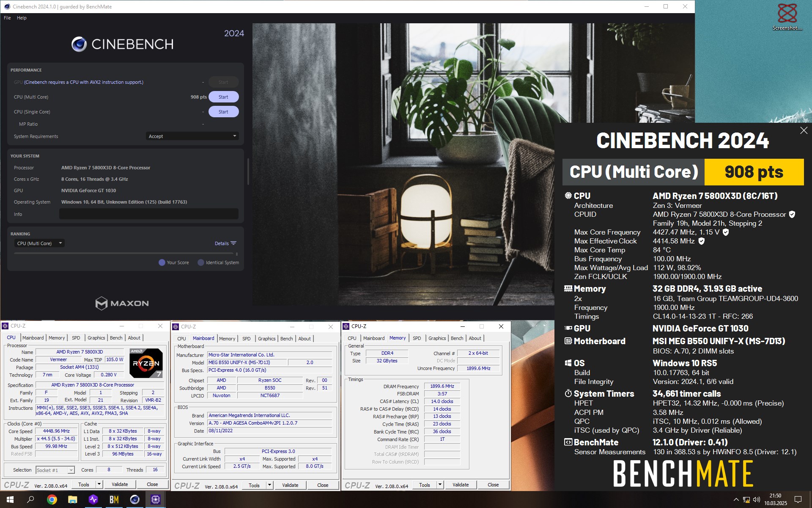
Task: Show hidden system tray icons
Action: pyautogui.click(x=736, y=500)
